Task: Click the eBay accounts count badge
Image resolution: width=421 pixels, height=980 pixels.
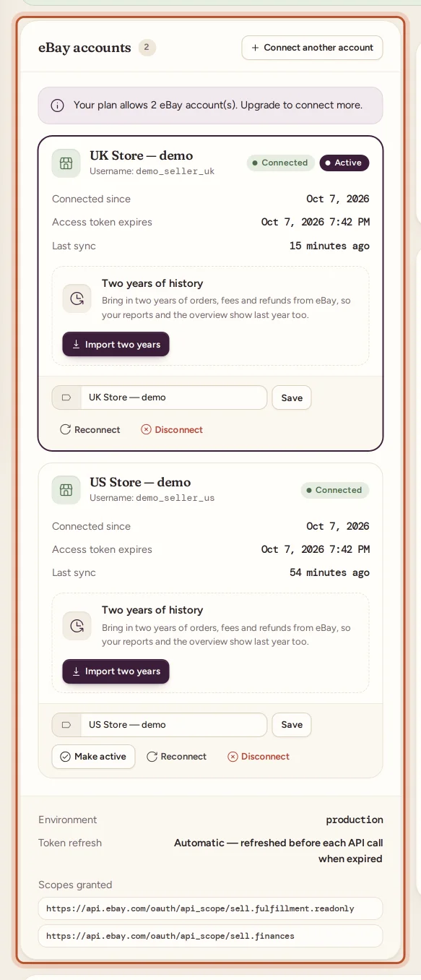Action: pyautogui.click(x=147, y=48)
